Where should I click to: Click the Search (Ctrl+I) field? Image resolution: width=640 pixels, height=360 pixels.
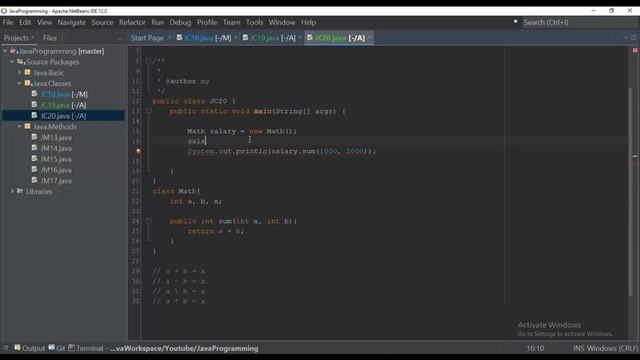click(579, 22)
